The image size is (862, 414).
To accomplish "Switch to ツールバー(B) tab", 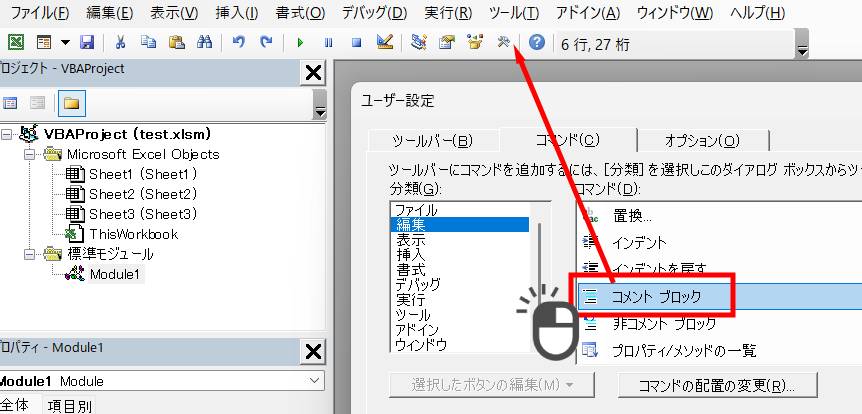I will (x=432, y=141).
